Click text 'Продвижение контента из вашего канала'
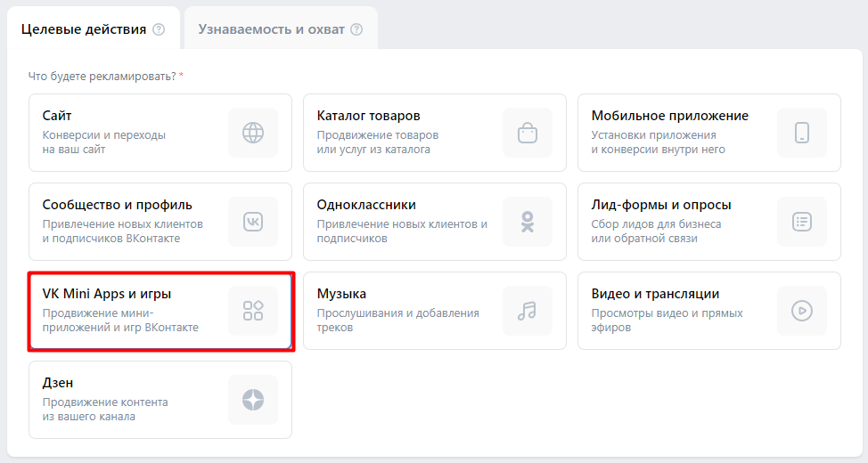Viewport: 868px width, 463px height. click(105, 410)
